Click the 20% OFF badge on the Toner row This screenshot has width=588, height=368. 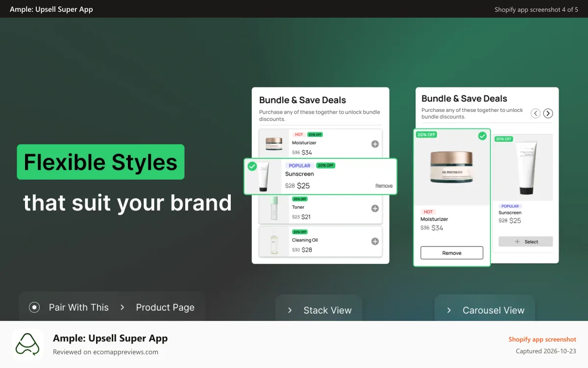300,199
